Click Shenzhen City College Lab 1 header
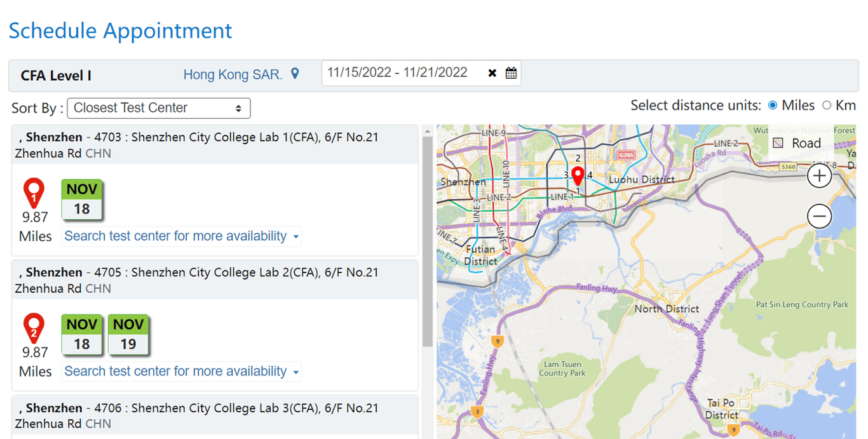The height and width of the screenshot is (439, 868). coord(215,145)
